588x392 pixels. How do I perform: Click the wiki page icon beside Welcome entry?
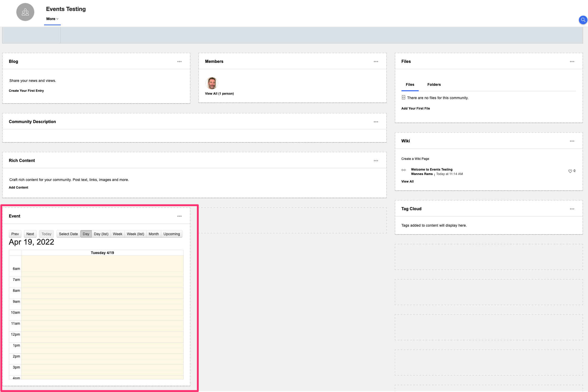pyautogui.click(x=404, y=170)
